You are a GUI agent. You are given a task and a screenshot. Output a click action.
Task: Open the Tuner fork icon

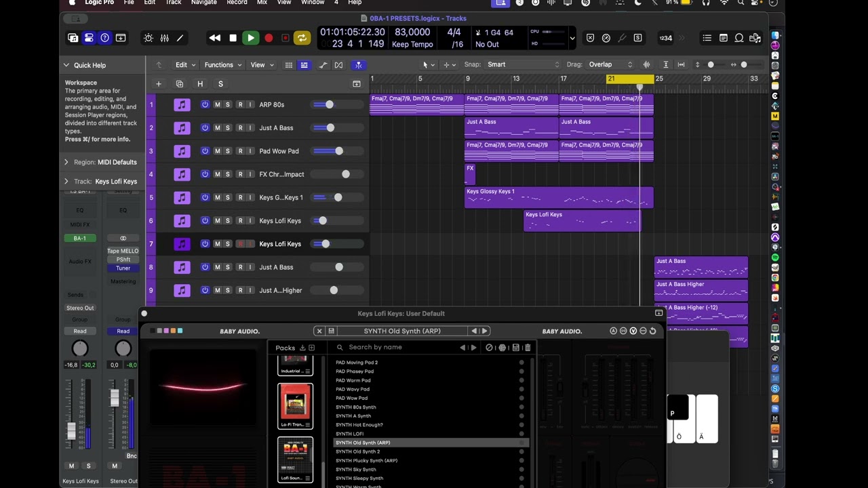click(x=622, y=38)
